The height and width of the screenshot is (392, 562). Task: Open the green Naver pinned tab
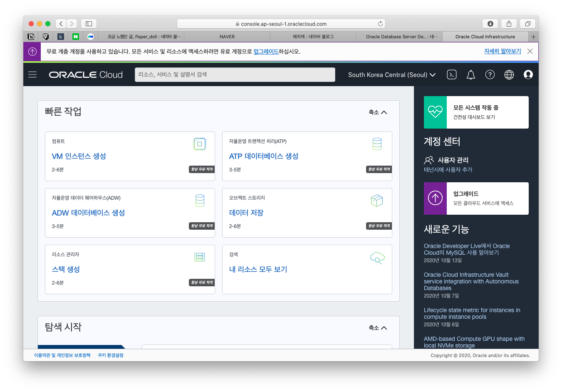[x=75, y=37]
